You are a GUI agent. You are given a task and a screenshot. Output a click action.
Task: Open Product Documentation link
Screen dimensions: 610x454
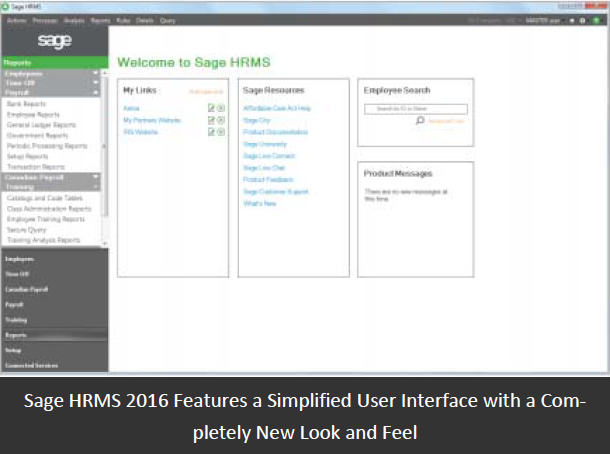point(275,132)
